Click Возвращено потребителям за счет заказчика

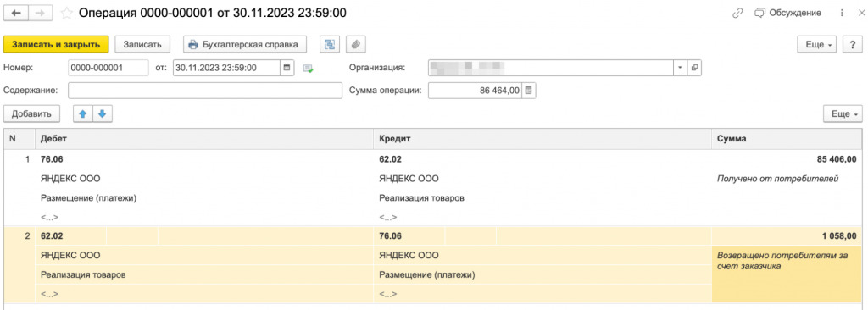click(782, 261)
